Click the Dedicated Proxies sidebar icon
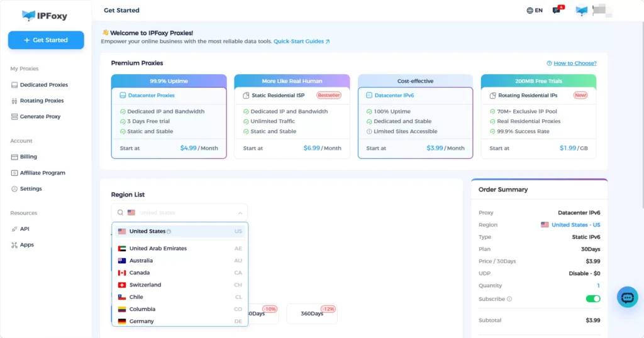Screen dimensions: 644x338 coord(14,85)
